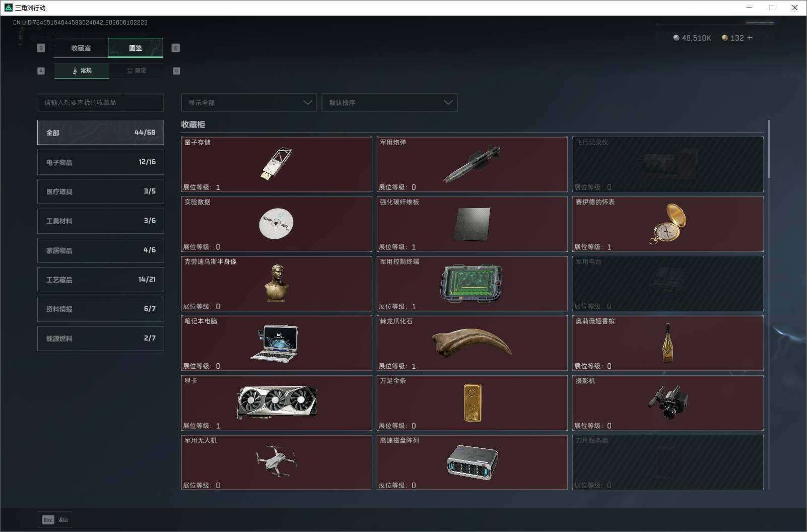
Task: Switch to the 常规 sub-tab
Action: pos(82,71)
